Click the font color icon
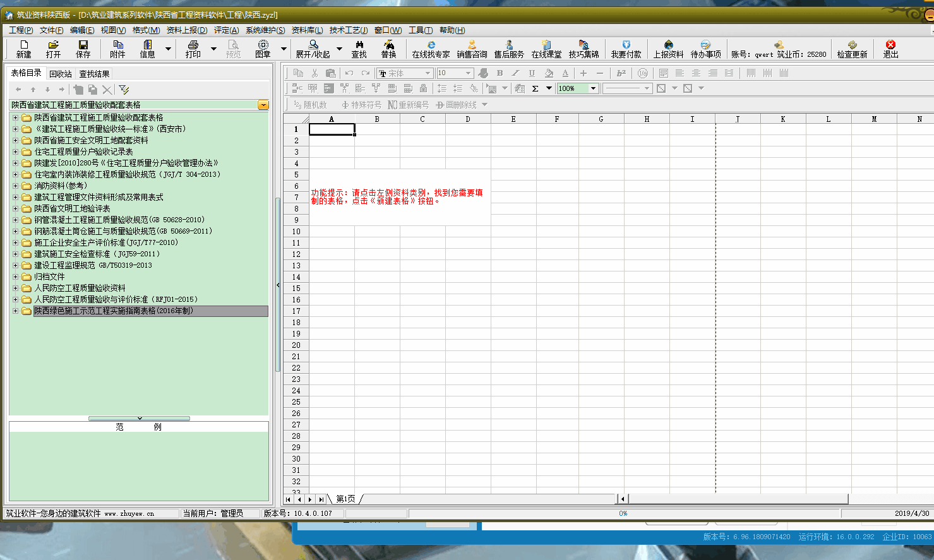Screen dimensions: 934x560 565,73
